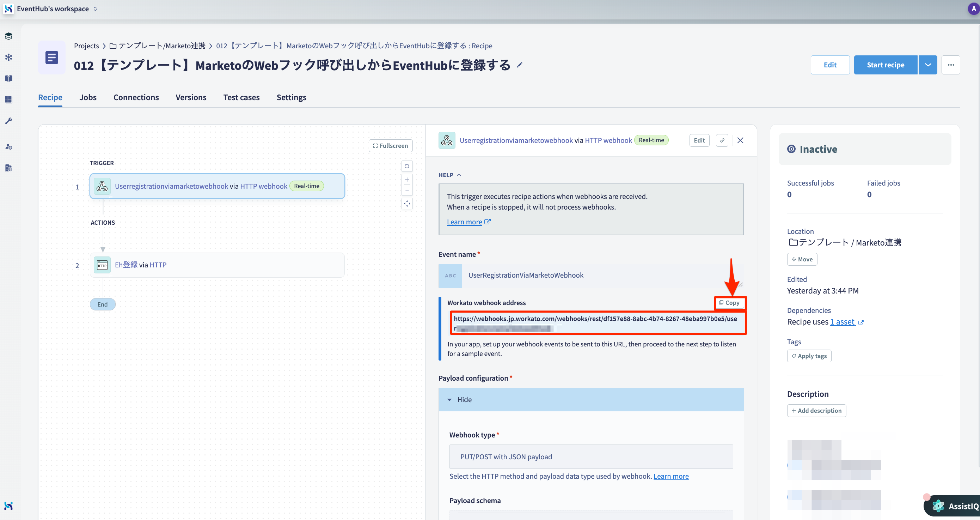Switch to the Versions tab

pos(191,97)
